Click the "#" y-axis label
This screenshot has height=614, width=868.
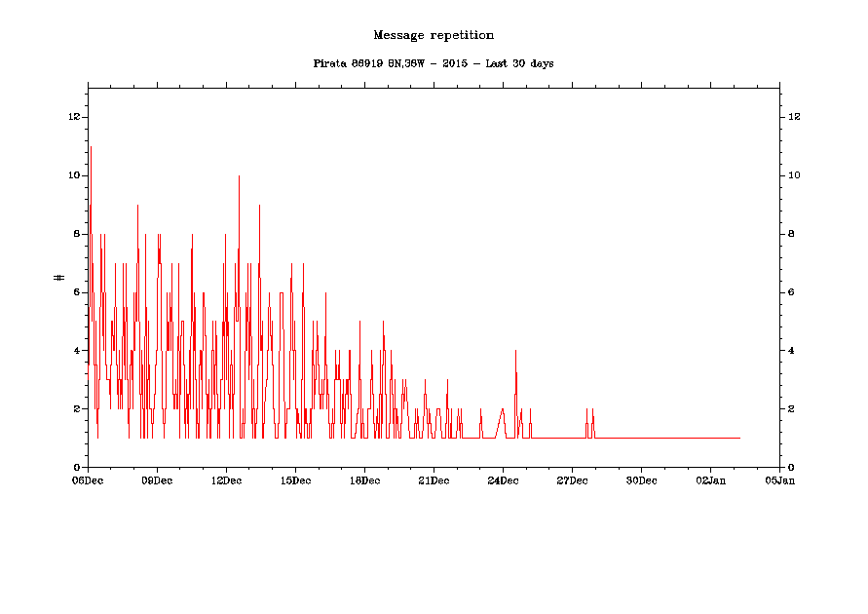(x=59, y=278)
